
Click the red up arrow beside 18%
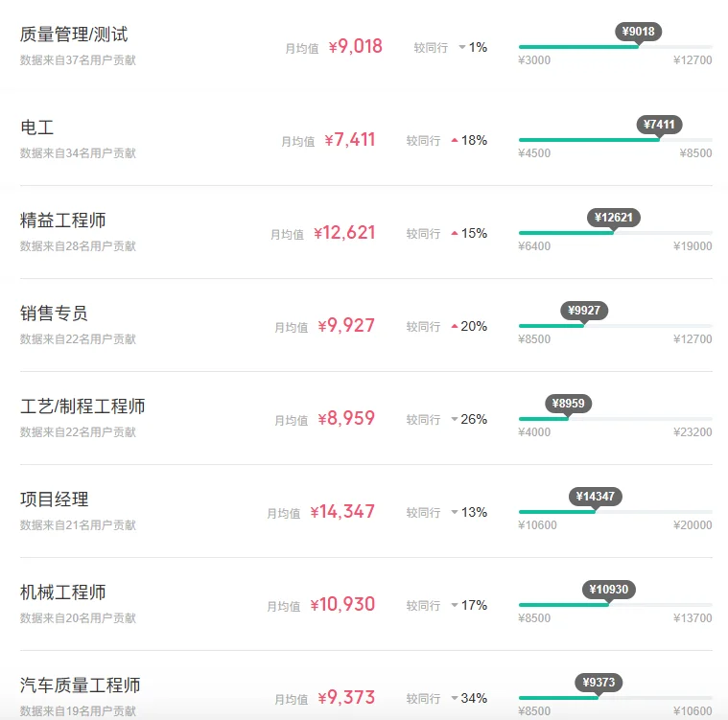[x=455, y=140]
